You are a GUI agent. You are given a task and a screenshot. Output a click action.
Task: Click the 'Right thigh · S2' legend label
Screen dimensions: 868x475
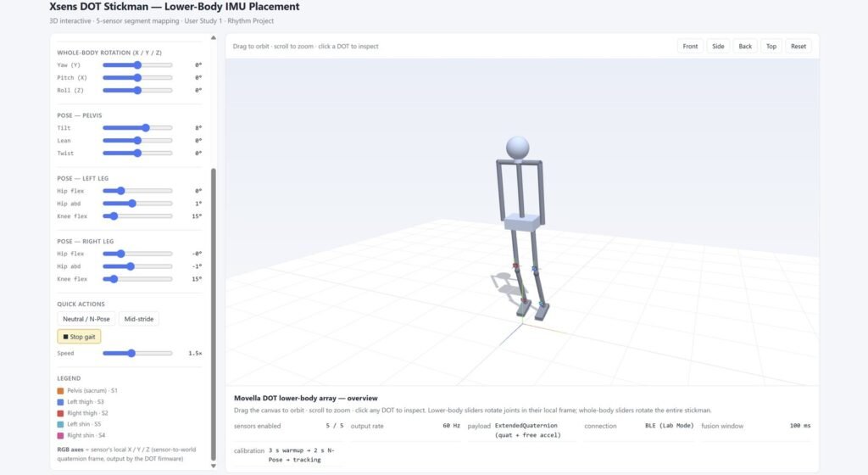(x=87, y=413)
